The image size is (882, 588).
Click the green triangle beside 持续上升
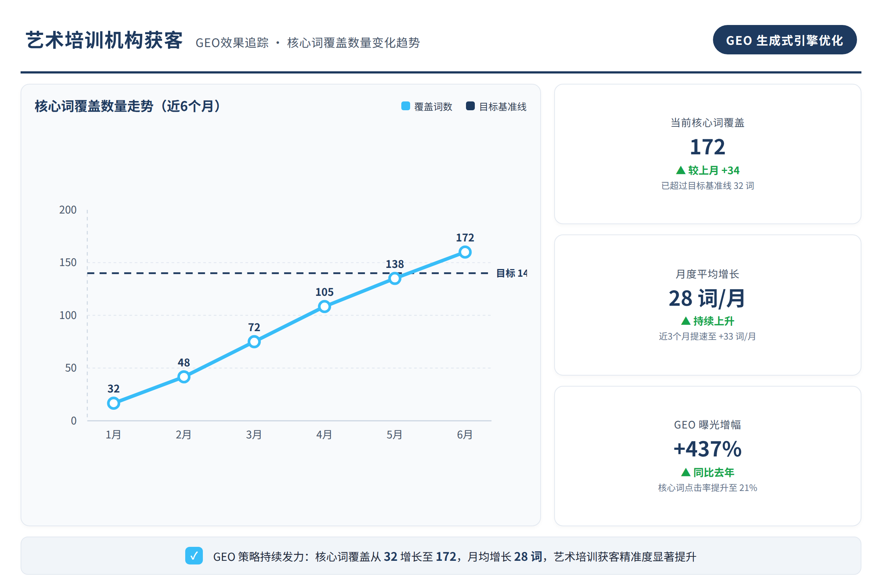pyautogui.click(x=685, y=321)
